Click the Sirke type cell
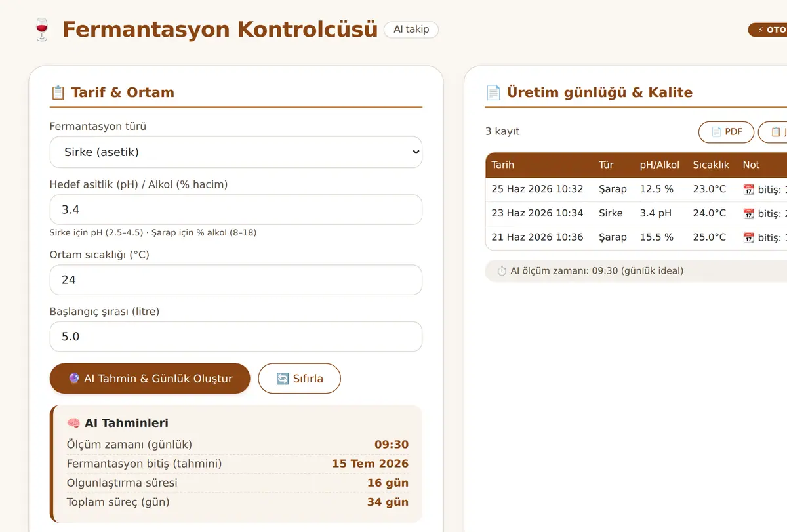787x532 pixels. (611, 213)
